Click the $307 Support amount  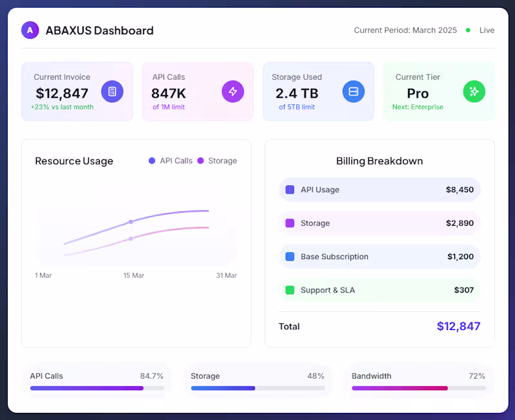(464, 290)
